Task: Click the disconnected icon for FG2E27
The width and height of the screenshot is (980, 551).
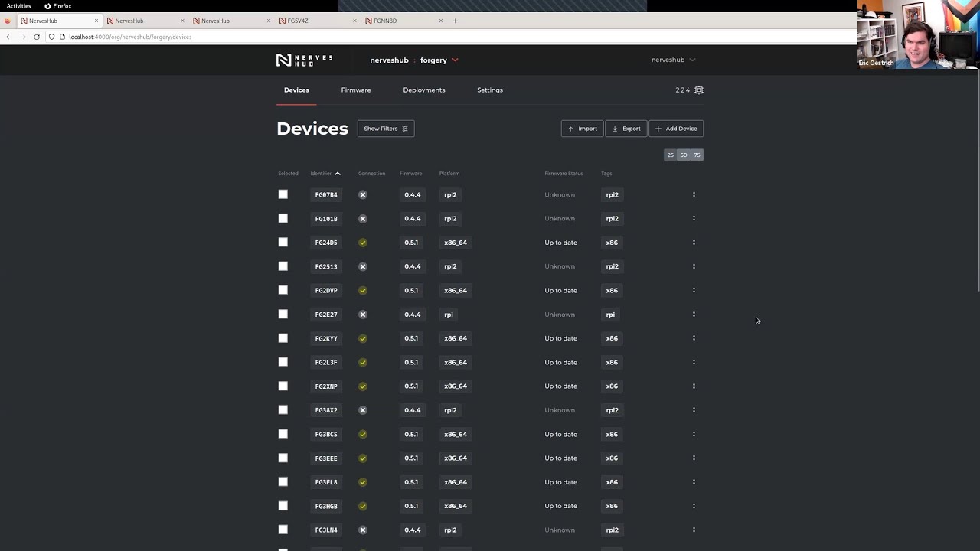Action: point(363,315)
